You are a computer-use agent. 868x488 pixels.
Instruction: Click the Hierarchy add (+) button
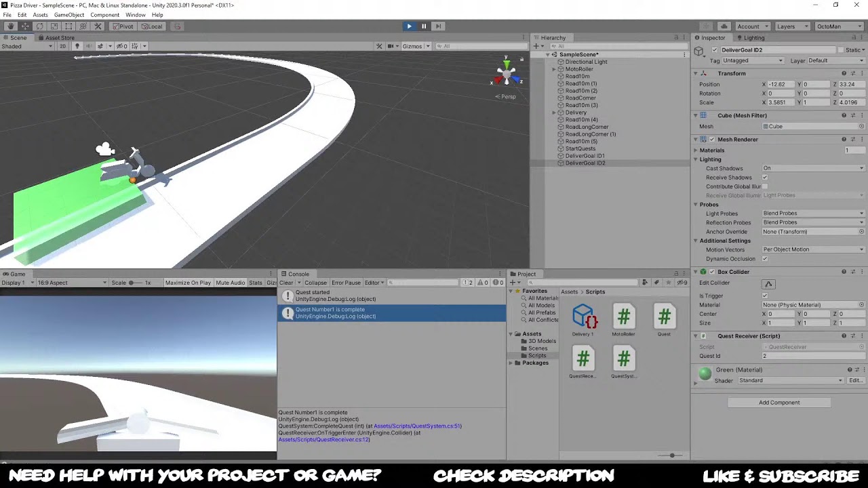pos(537,46)
